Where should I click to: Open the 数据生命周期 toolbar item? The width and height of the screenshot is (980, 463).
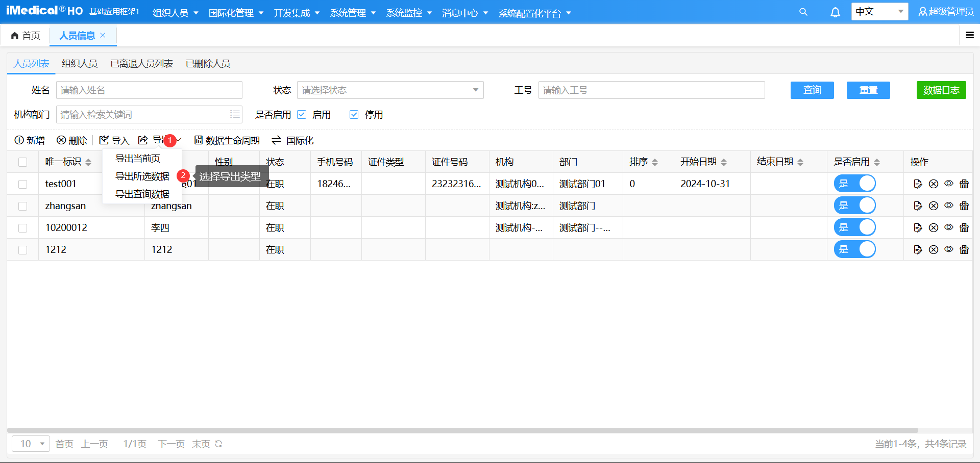pos(227,141)
